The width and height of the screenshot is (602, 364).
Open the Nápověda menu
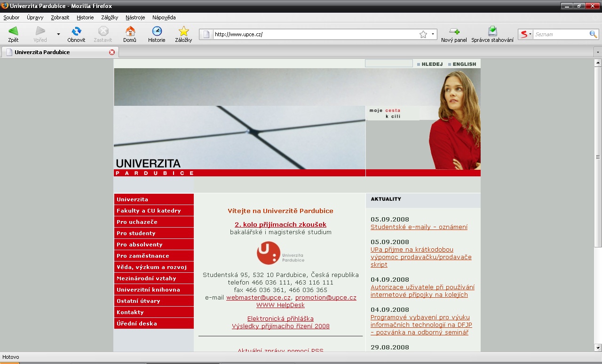[164, 17]
